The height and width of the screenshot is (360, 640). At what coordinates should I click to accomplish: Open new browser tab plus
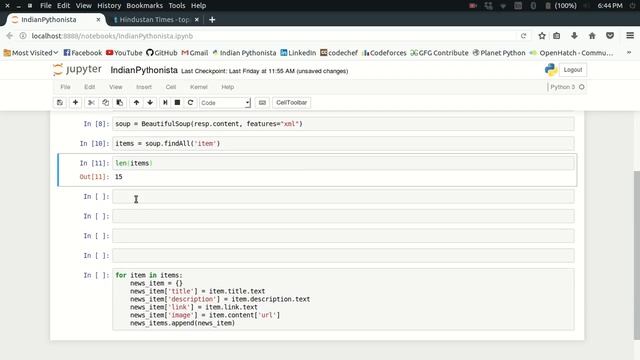(212, 20)
